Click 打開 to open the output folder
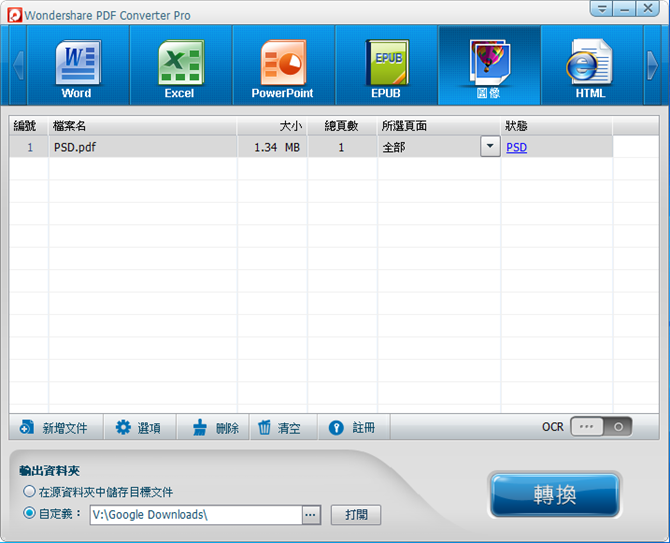This screenshot has width=670, height=543. point(356,514)
